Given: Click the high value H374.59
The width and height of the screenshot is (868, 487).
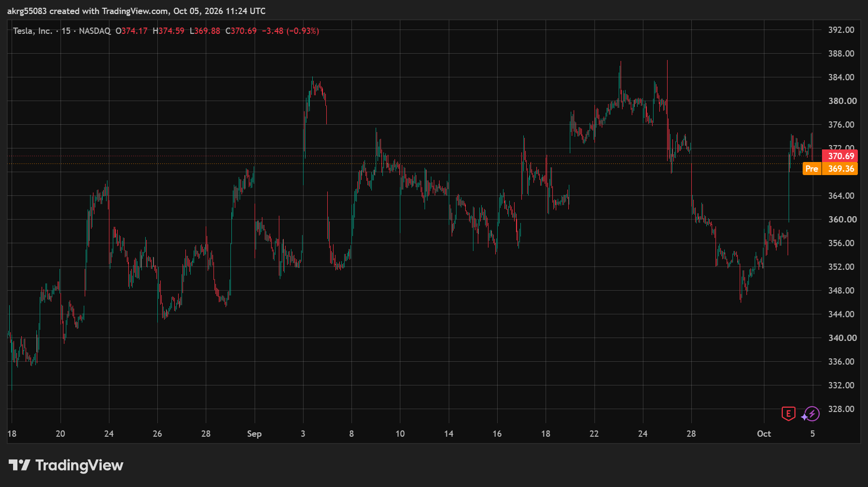Looking at the screenshot, I should (x=168, y=31).
